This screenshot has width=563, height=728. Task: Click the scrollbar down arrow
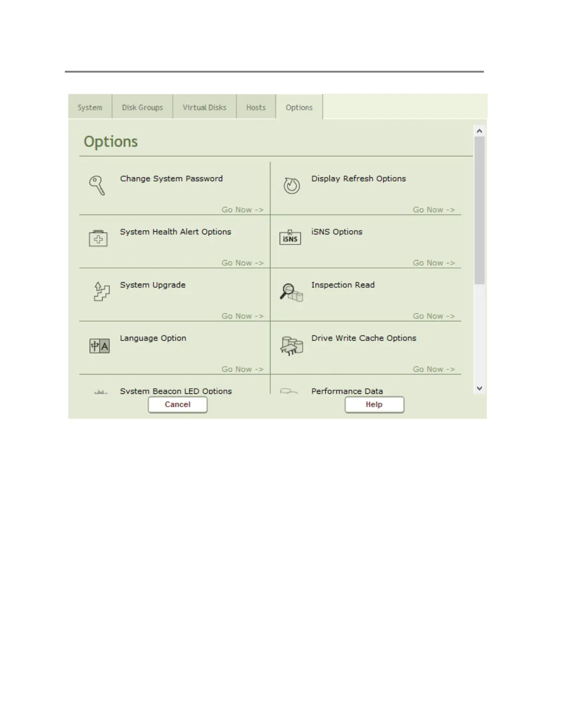[x=479, y=388]
